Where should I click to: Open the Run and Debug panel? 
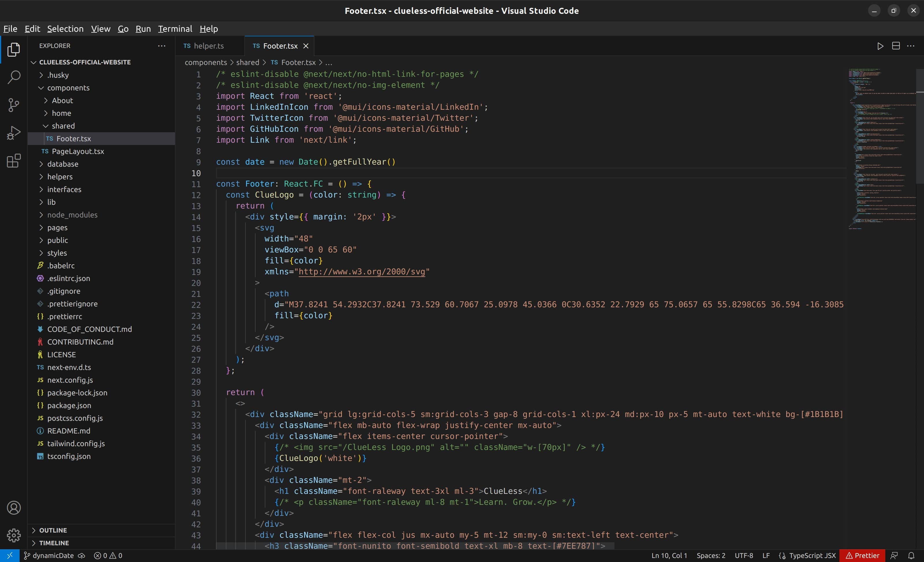14,133
